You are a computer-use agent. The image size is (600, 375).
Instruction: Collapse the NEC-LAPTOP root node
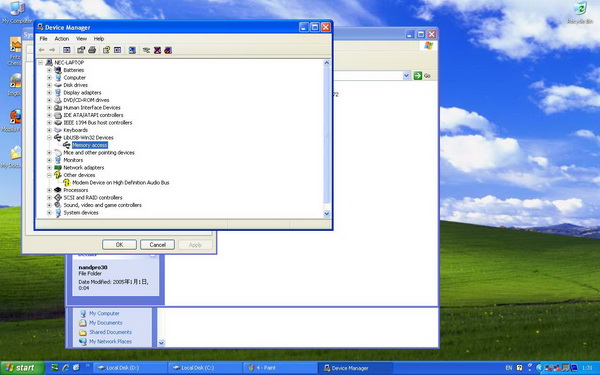click(x=40, y=62)
